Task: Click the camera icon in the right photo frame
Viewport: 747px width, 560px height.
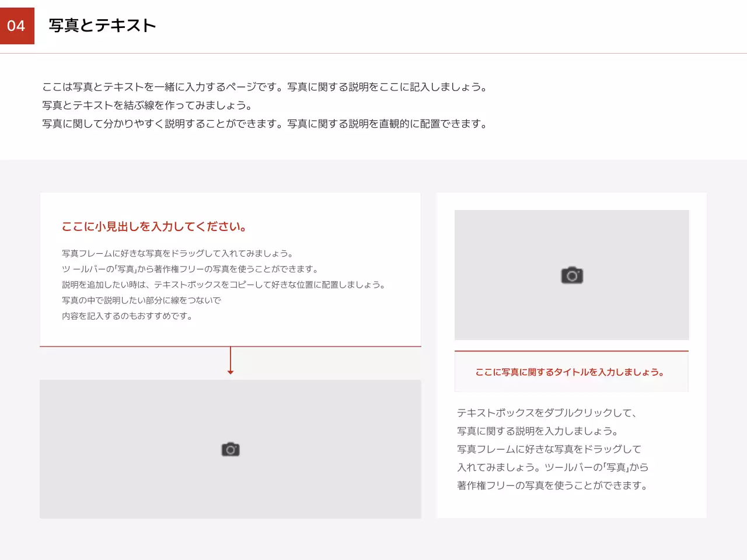Action: coord(572,275)
